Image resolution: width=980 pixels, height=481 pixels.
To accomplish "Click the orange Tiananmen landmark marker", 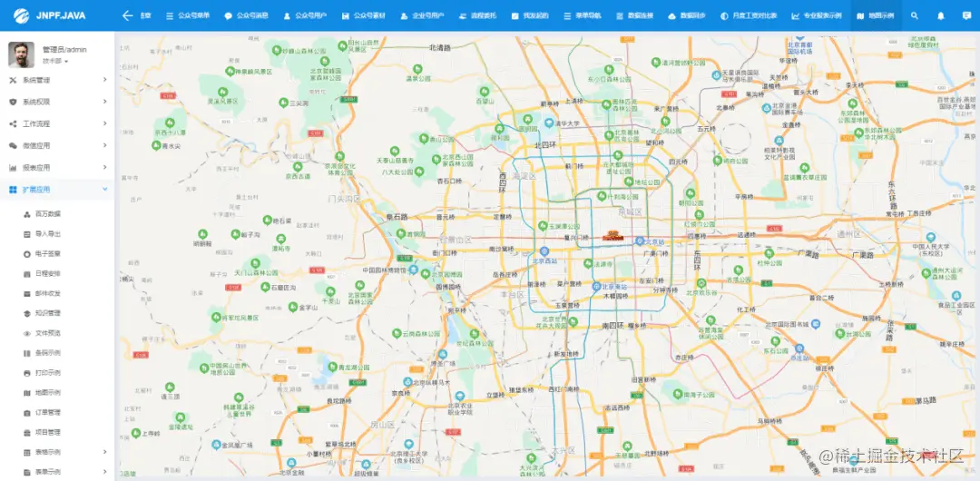I will point(612,236).
